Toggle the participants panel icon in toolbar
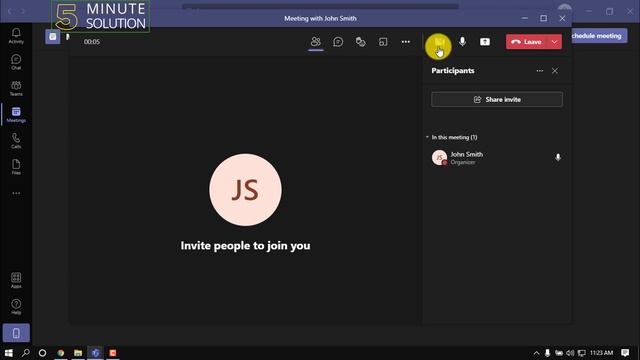Screen dimensions: 640x360 [316, 42]
